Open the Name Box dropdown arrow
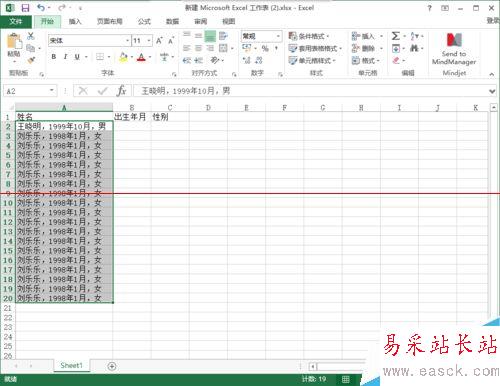Viewport: 500px width, 386px height. coord(52,90)
